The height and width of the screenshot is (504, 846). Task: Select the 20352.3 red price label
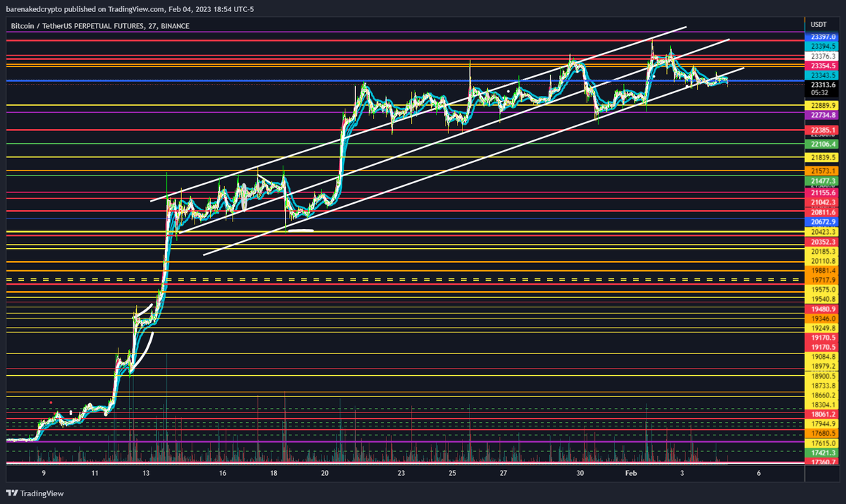tap(823, 241)
